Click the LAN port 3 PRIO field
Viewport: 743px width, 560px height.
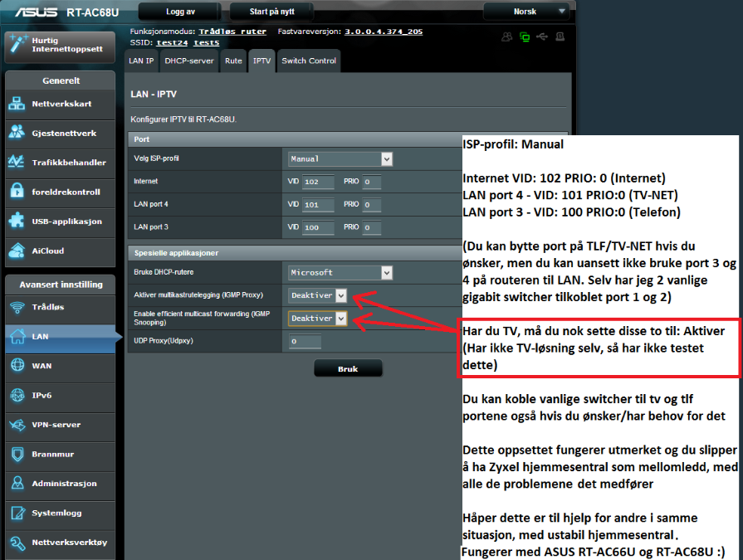(372, 227)
